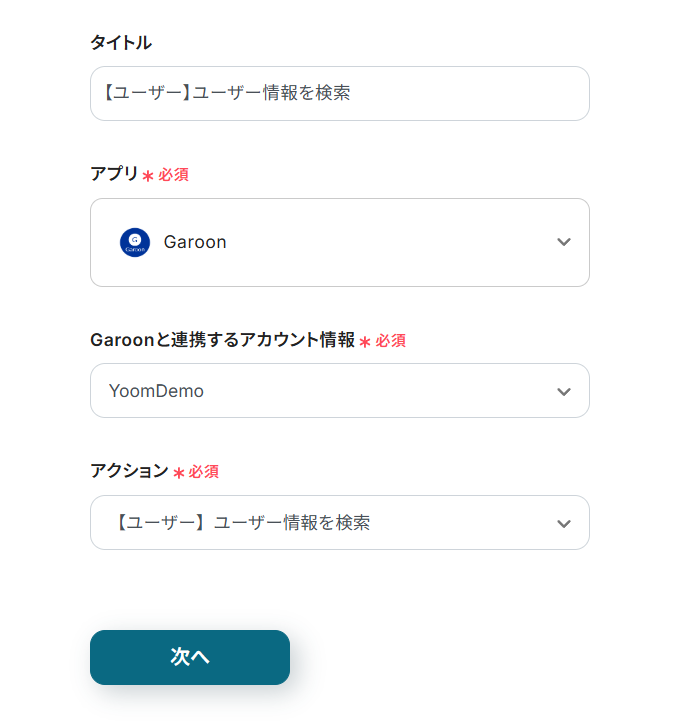683x727 pixels.
Task: Click the red asterisk next to アプリ
Action: coord(148,176)
